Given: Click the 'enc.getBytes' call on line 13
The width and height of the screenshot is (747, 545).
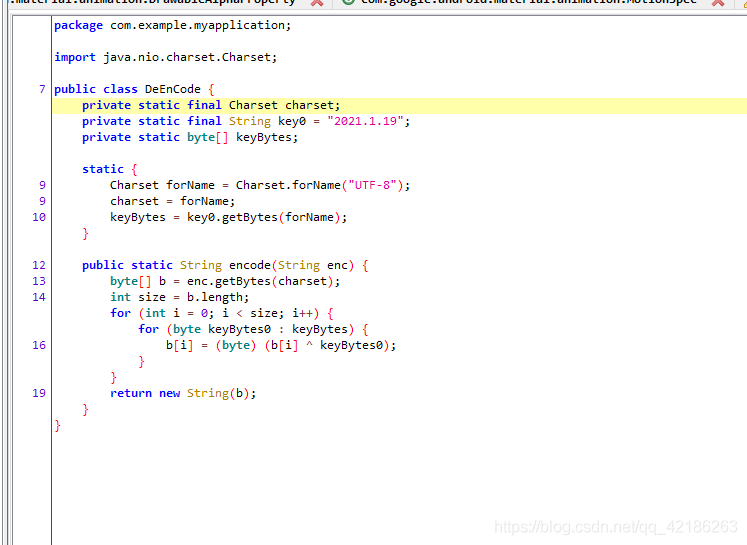Looking at the screenshot, I should 229,281.
